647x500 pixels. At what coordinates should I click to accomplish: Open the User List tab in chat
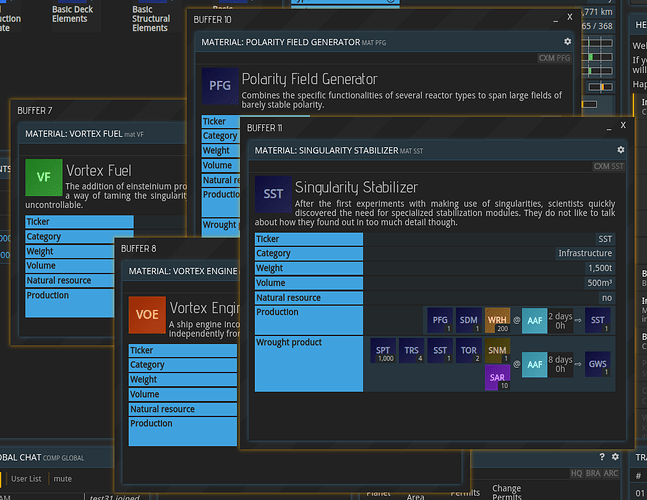pyautogui.click(x=26, y=479)
